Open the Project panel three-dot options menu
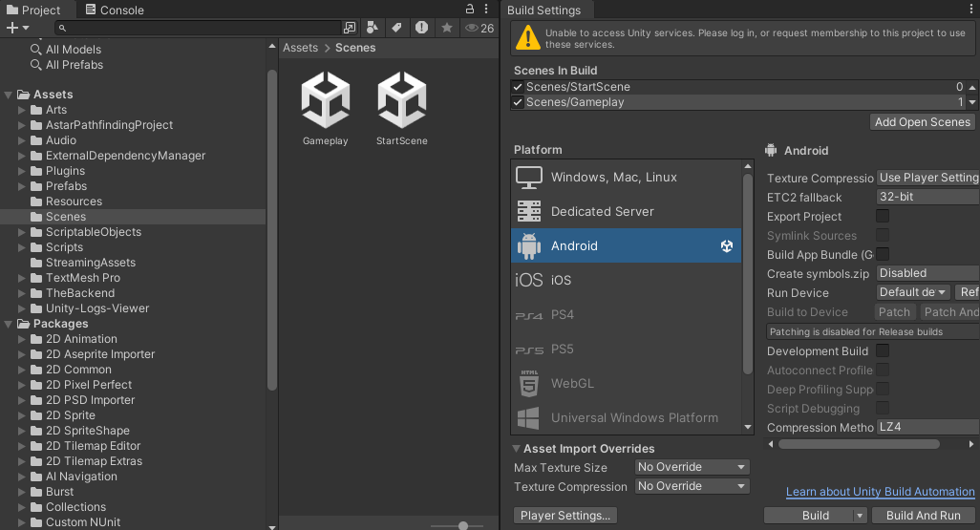 pyautogui.click(x=486, y=9)
